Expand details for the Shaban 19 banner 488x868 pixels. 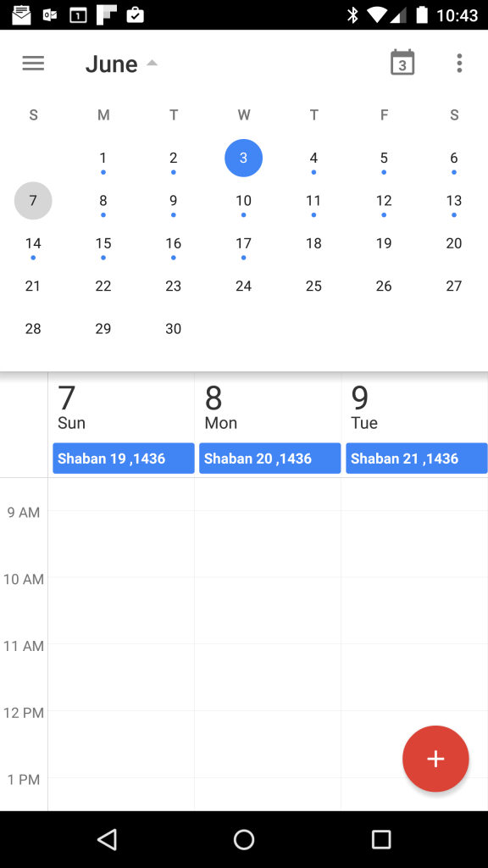click(123, 458)
